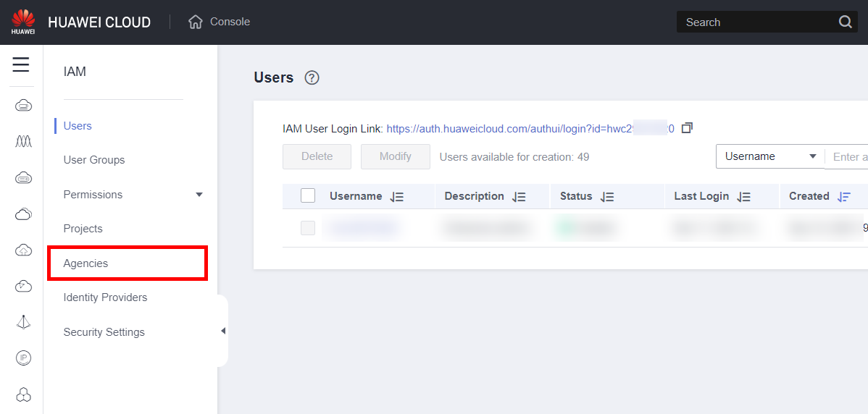Collapse the IAM navigation sidebar
Image resolution: width=868 pixels, height=414 pixels.
(x=223, y=331)
